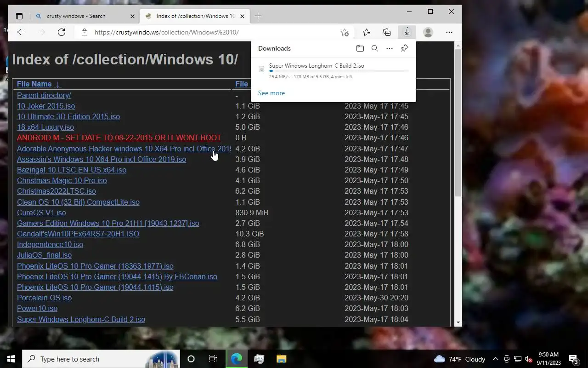Screen dimensions: 588x368
Task: Open the muted volume tray icon
Action: pyautogui.click(x=528, y=359)
